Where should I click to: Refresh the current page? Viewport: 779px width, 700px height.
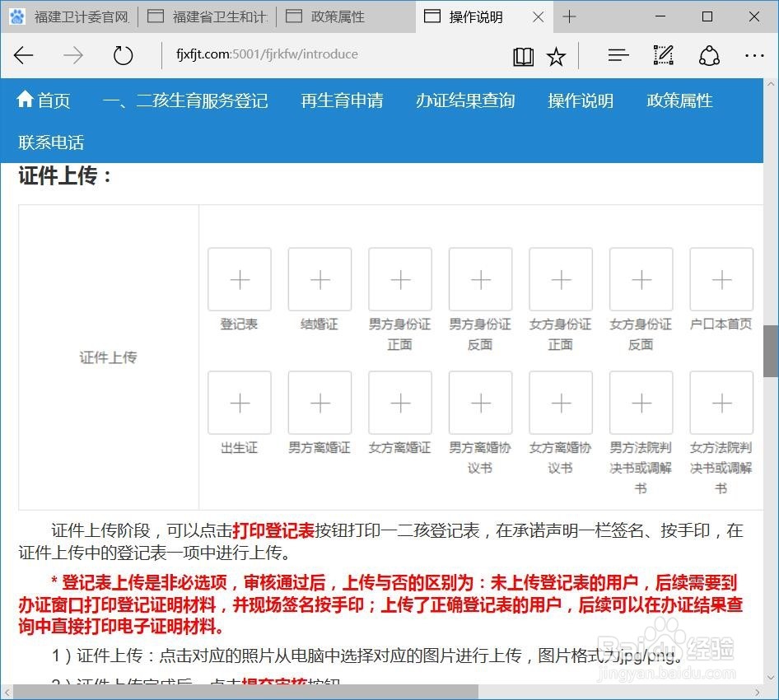[x=123, y=55]
